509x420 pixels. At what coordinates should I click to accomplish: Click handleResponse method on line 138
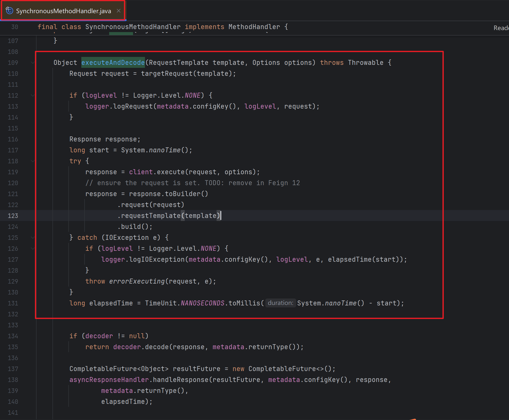pos(181,380)
